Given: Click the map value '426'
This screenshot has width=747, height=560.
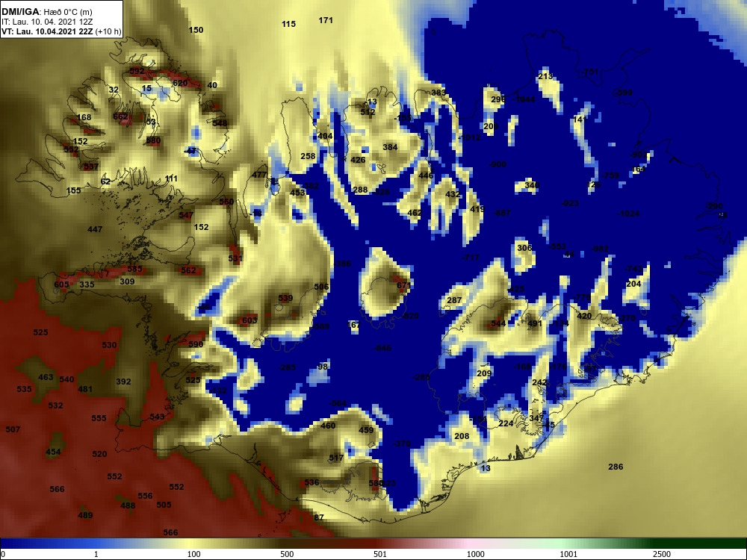Looking at the screenshot, I should pos(358,160).
